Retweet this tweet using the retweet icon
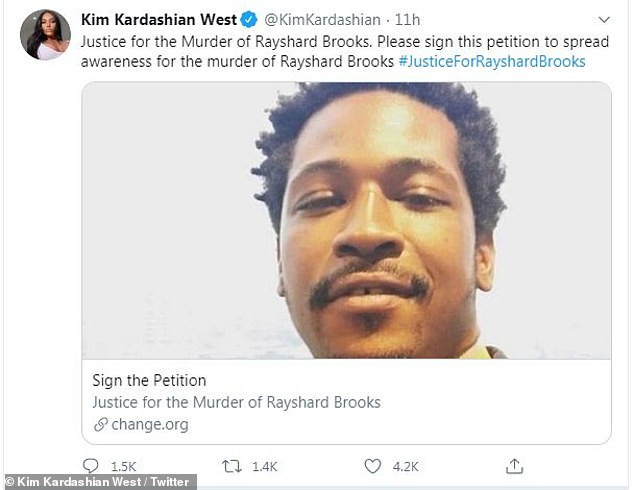 [x=232, y=466]
